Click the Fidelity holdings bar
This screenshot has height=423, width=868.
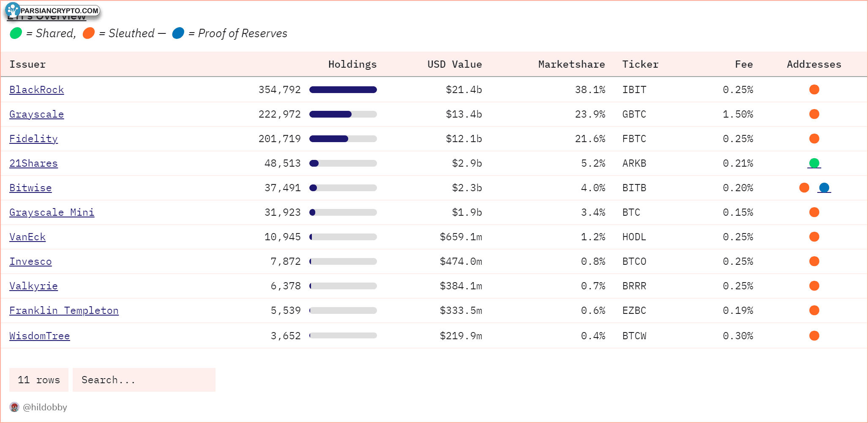pyautogui.click(x=343, y=139)
